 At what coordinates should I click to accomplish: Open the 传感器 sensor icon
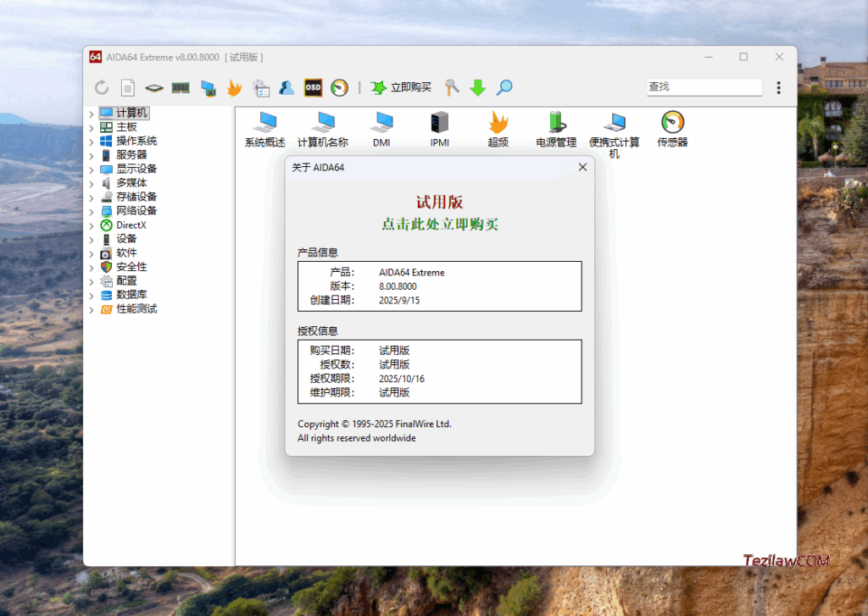pos(672,129)
